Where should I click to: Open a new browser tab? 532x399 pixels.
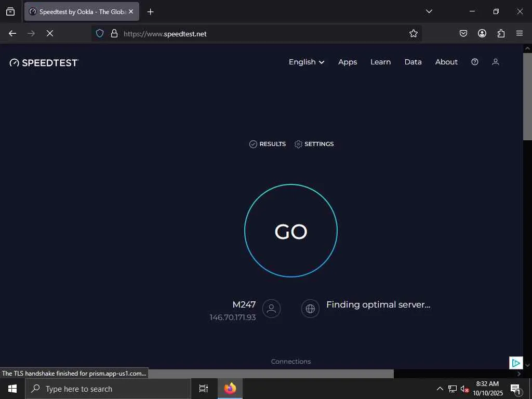pos(150,12)
